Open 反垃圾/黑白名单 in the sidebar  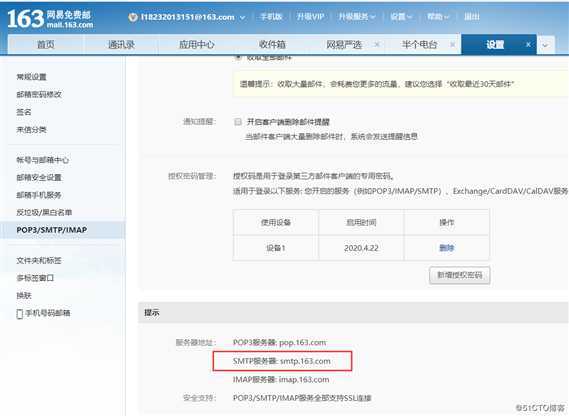(44, 212)
